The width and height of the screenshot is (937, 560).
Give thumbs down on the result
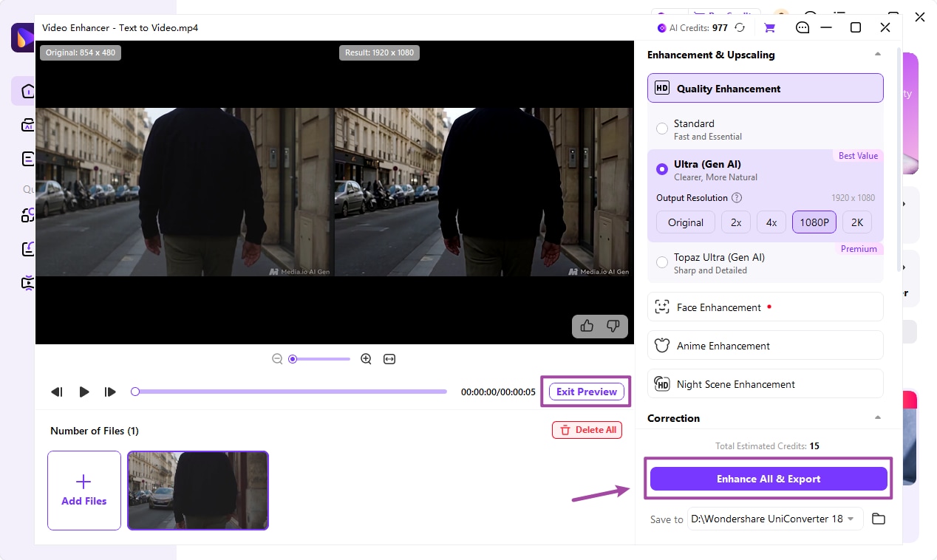[x=613, y=326]
